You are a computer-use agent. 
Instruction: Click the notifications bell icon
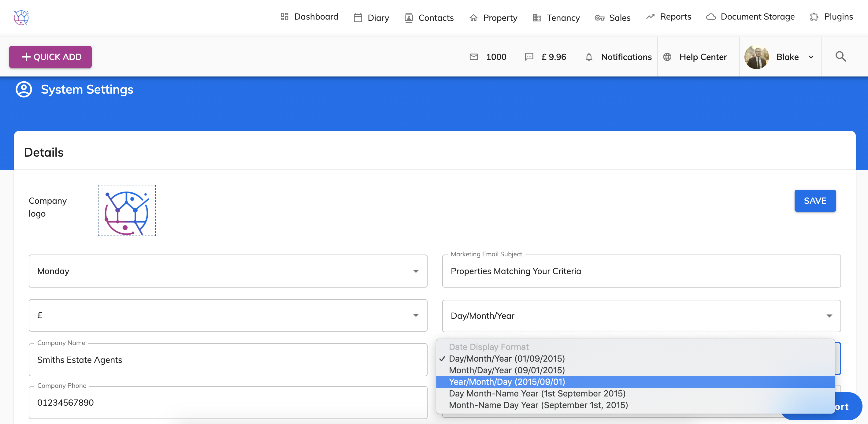[589, 57]
